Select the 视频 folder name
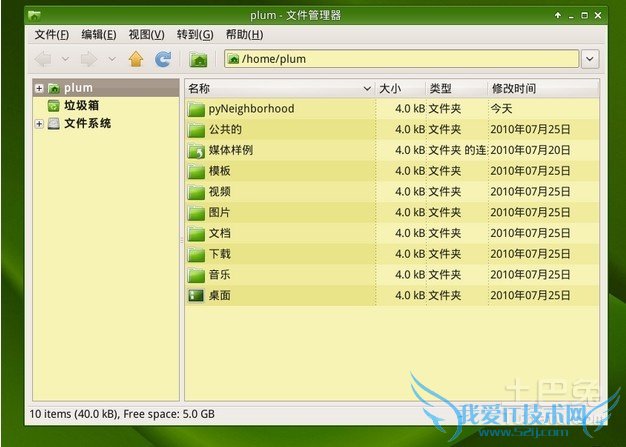626x447 pixels. 220,192
